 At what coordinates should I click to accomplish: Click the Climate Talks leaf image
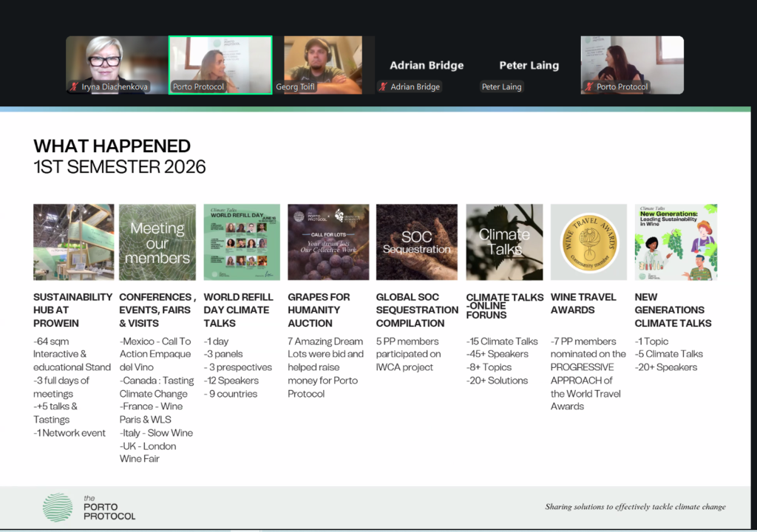click(504, 242)
